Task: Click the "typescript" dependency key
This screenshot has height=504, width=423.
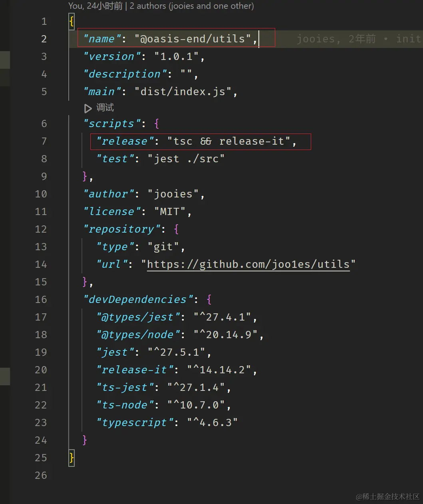Action: point(134,422)
